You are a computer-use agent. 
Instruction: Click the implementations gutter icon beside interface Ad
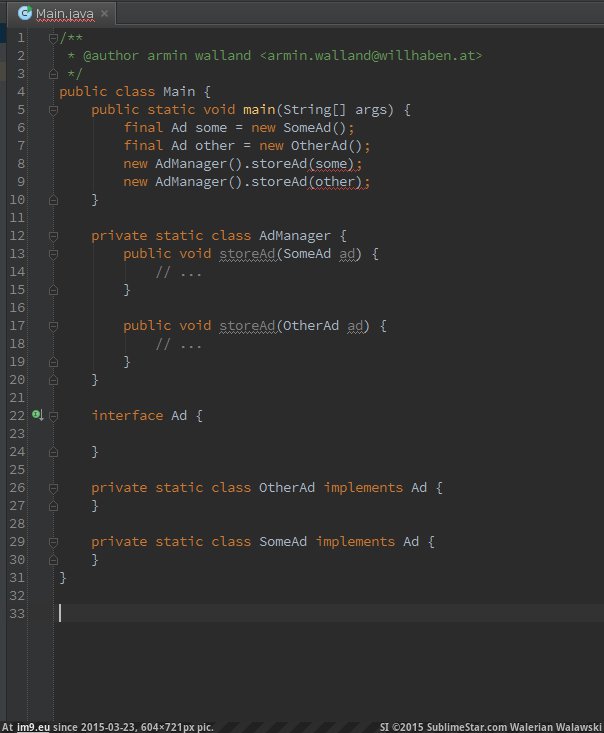[x=36, y=414]
